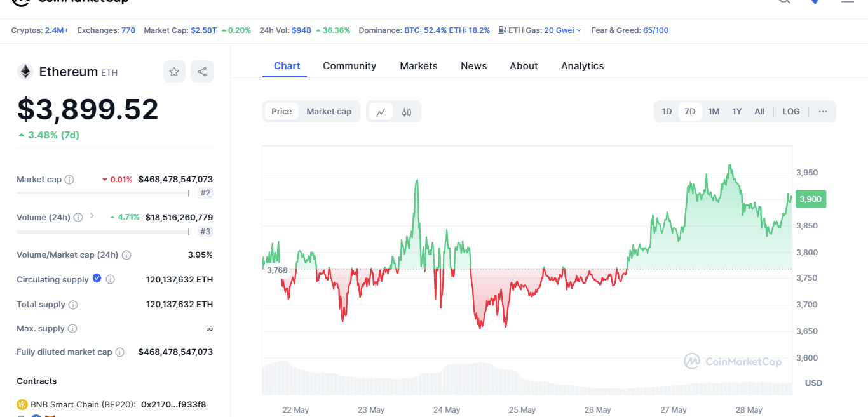Select Market cap chart mode
This screenshot has width=868, height=417.
click(x=329, y=112)
